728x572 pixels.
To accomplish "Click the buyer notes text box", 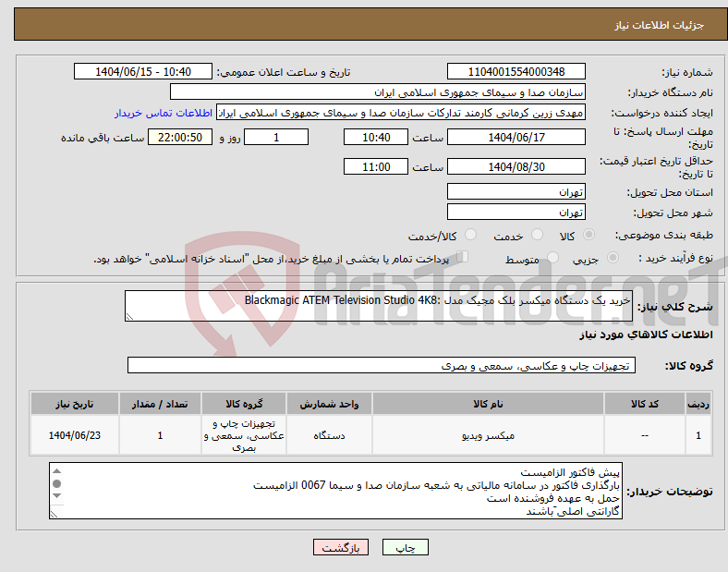I will 335,491.
